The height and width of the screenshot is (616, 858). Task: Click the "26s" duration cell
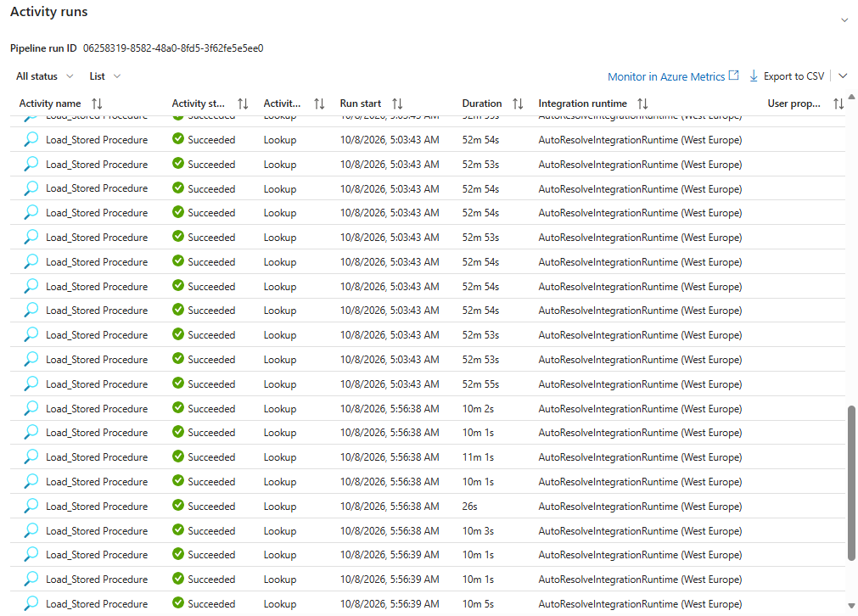(469, 507)
